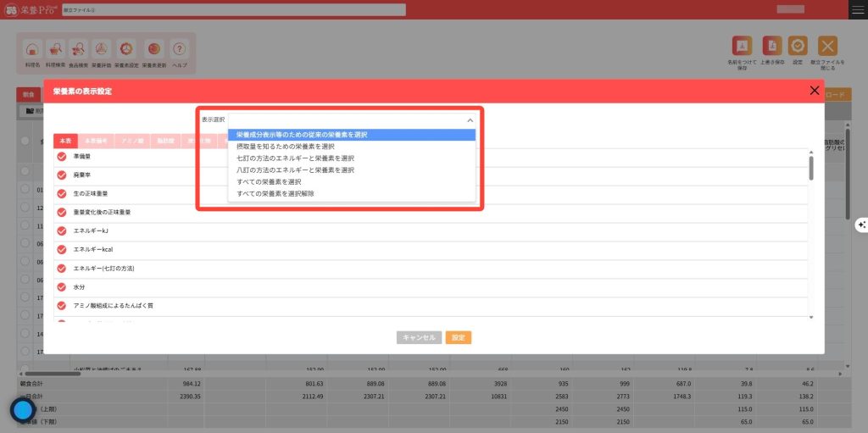Open the 栄養素設定 nutrient settings icon
The image size is (868, 433).
click(x=125, y=51)
